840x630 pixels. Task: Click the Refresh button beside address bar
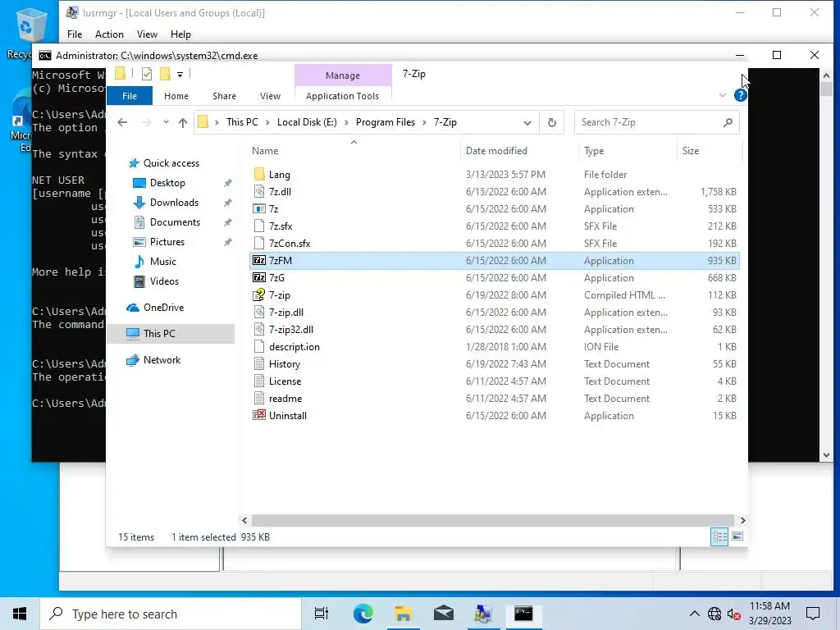pos(552,123)
